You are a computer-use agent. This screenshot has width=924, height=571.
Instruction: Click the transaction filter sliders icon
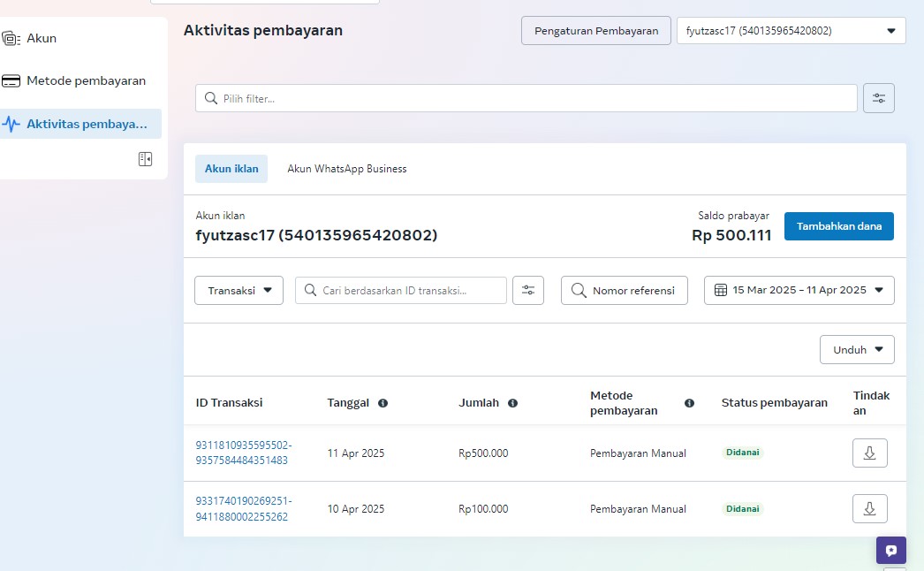(x=528, y=291)
